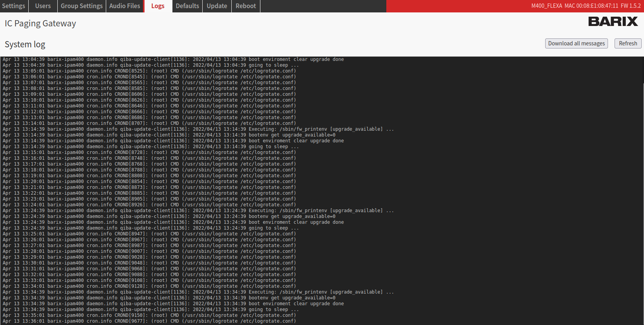The image size is (644, 325).
Task: Click the Reboot tab
Action: tap(246, 6)
